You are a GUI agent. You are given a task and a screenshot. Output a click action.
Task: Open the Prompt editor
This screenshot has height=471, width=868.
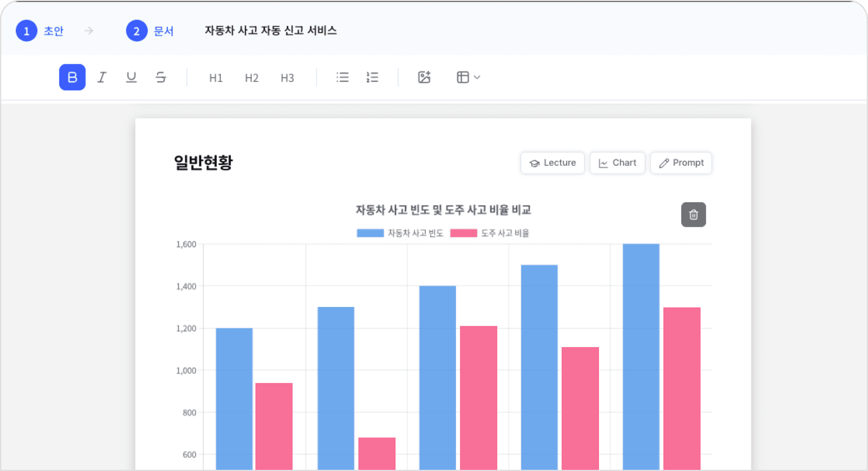681,163
